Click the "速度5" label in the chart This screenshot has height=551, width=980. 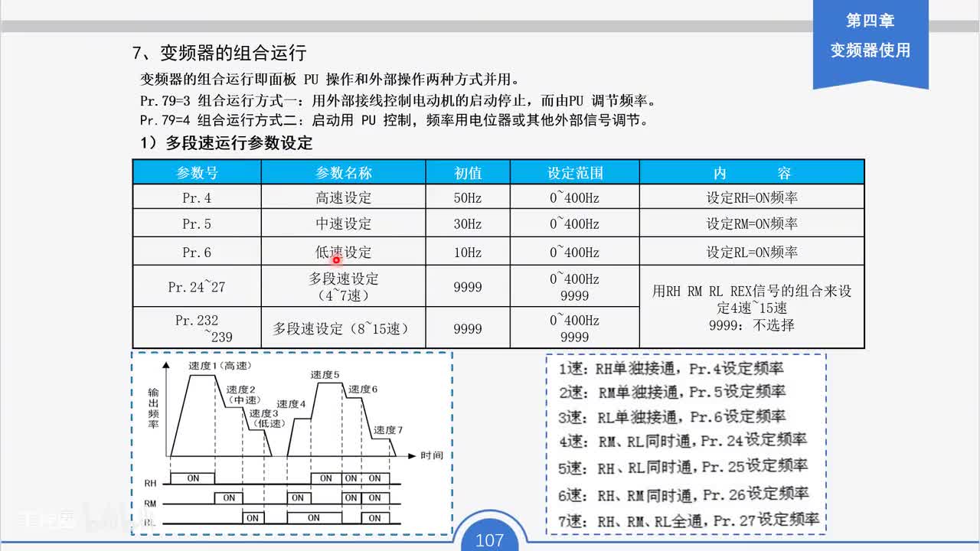(x=325, y=374)
